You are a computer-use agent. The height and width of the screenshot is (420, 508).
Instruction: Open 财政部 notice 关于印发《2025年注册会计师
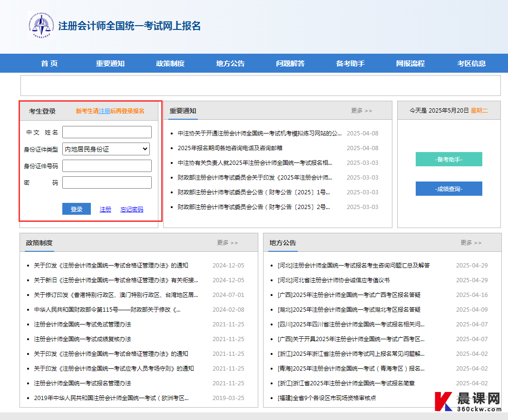coord(255,178)
